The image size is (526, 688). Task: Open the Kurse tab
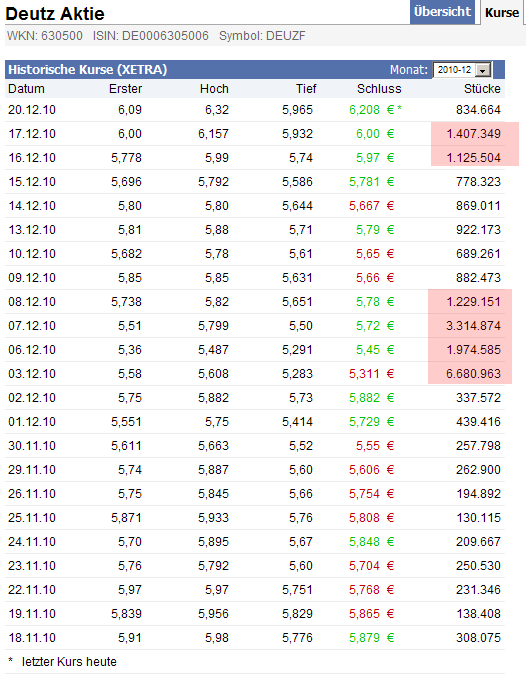point(502,12)
